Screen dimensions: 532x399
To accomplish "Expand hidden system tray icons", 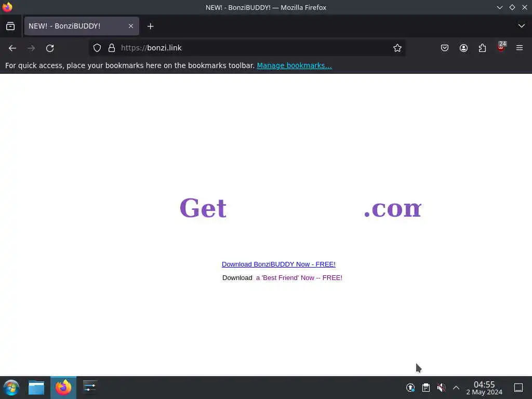I will (x=456, y=388).
